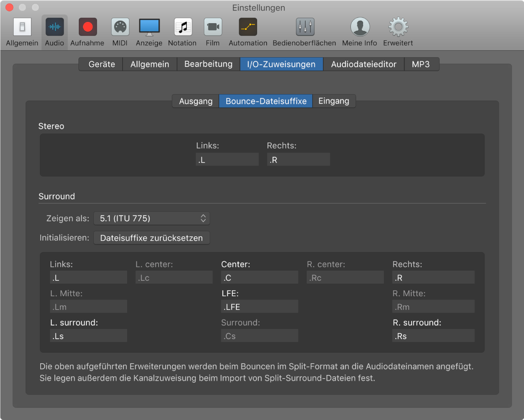The width and height of the screenshot is (524, 420).
Task: Open the Erweitert gear icon
Action: tap(398, 27)
